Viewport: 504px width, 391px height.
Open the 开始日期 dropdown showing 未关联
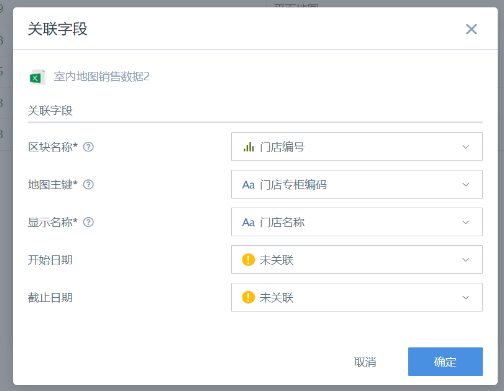357,260
